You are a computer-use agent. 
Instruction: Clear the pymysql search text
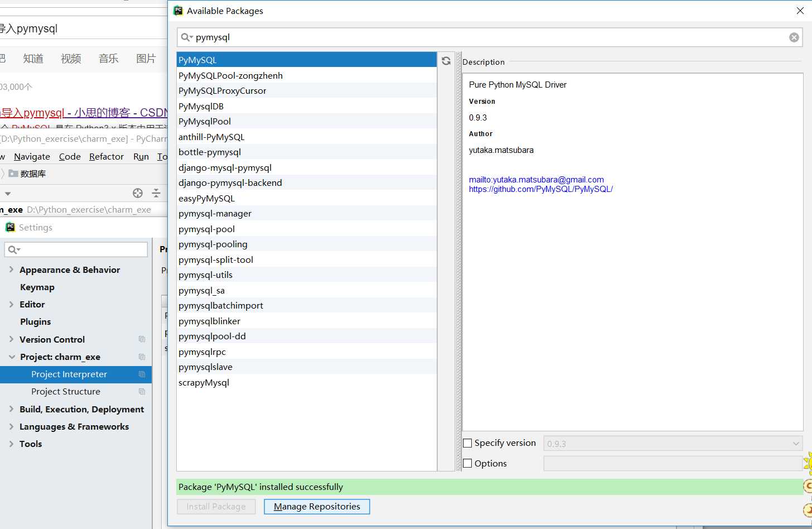[x=794, y=37]
